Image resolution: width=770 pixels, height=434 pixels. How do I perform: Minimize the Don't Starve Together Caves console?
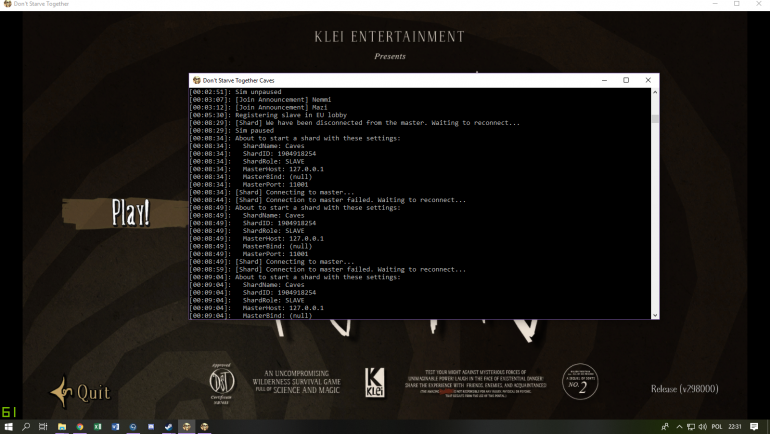(605, 80)
